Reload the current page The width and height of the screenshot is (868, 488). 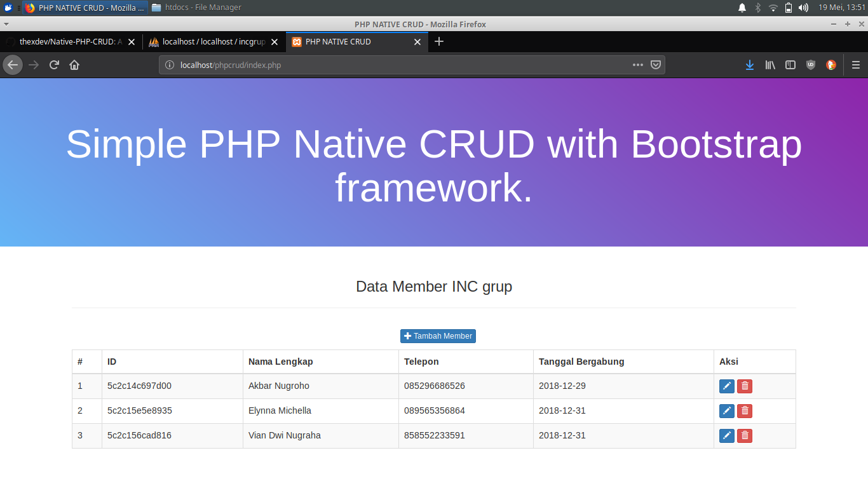(54, 65)
